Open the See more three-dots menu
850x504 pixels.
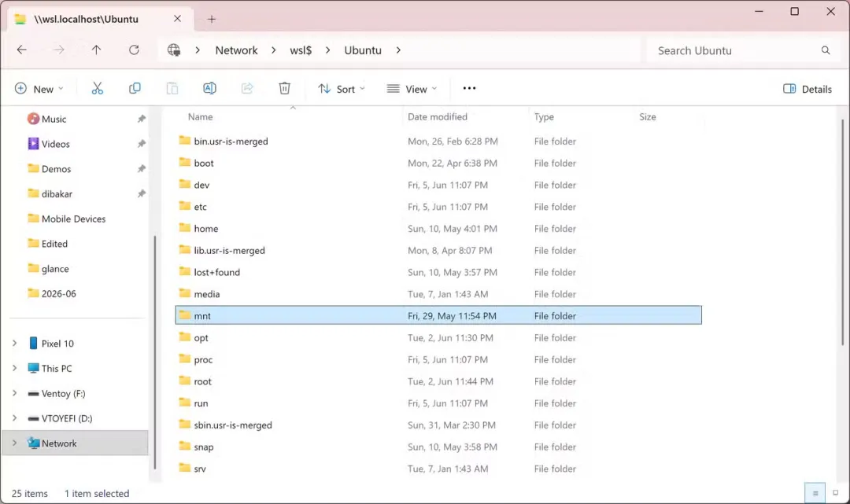(x=469, y=88)
